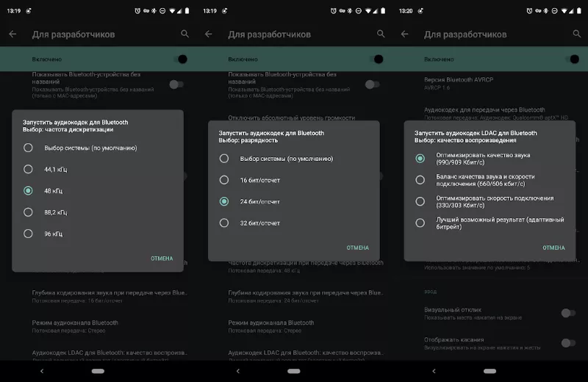The height and width of the screenshot is (382, 588).
Task: Tap alarm icon in left phone status bar
Action: point(137,11)
